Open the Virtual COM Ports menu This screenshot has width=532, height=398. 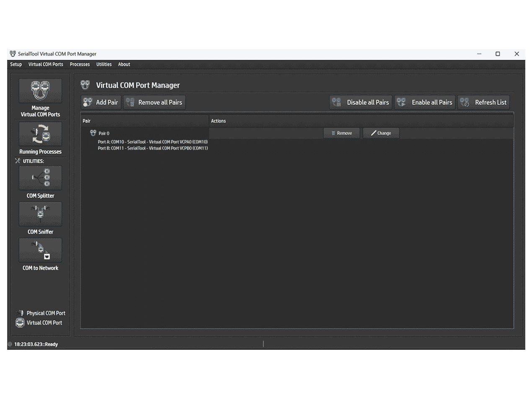click(x=46, y=65)
